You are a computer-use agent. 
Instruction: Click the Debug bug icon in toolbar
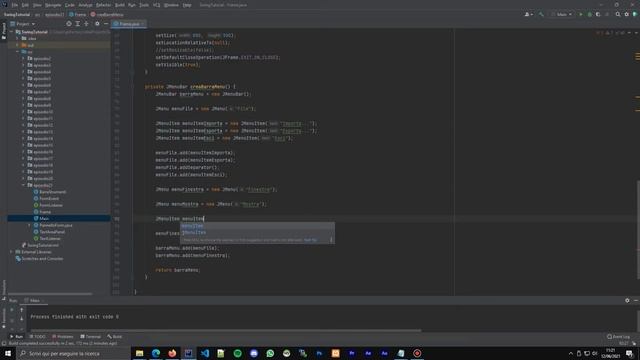(x=589, y=14)
